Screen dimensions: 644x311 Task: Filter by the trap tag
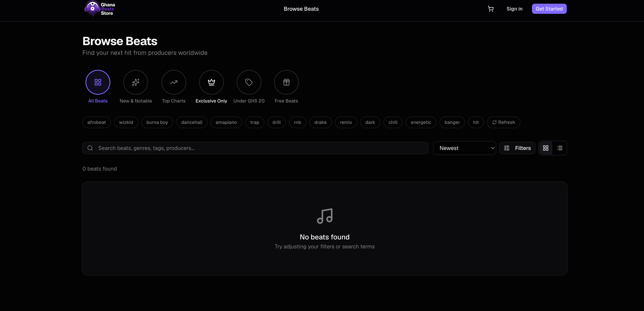(x=255, y=122)
